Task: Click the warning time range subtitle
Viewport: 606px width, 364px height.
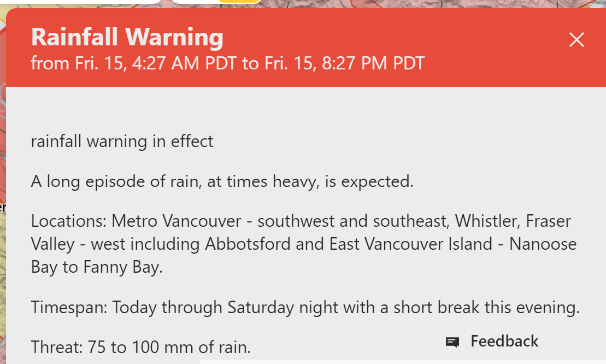Action: [x=227, y=63]
